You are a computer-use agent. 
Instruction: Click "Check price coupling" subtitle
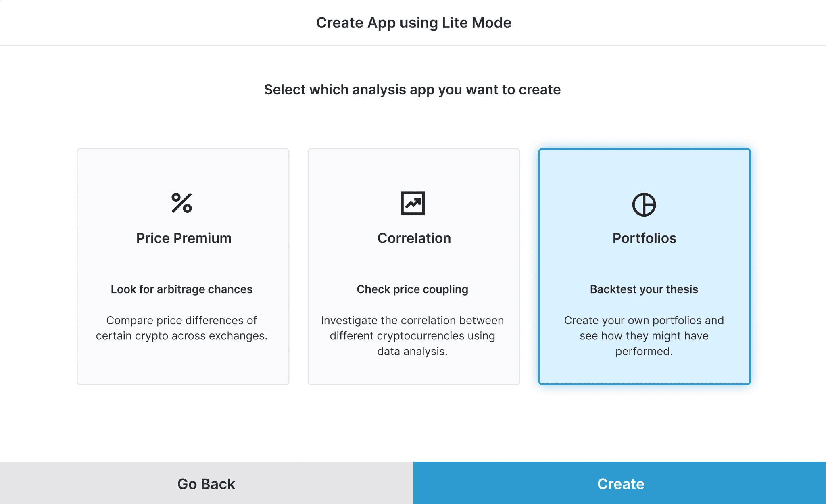coord(412,289)
